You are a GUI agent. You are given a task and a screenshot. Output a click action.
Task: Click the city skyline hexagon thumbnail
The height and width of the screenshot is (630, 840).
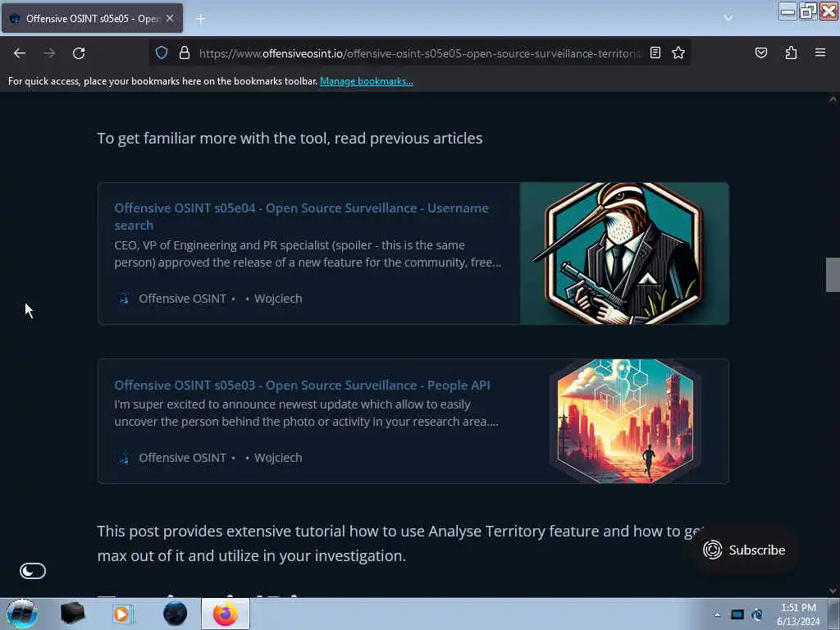625,421
